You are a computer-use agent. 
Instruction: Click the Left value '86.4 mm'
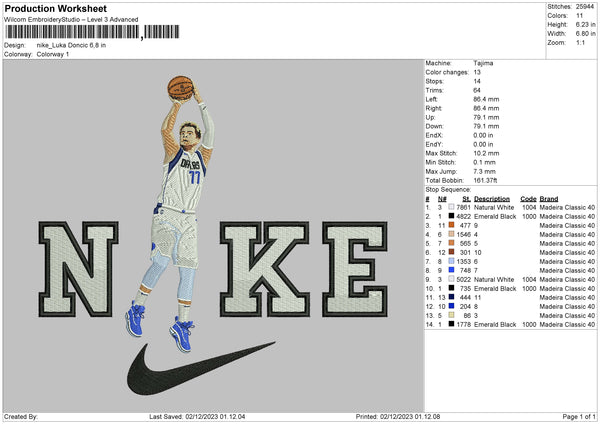[x=486, y=99]
